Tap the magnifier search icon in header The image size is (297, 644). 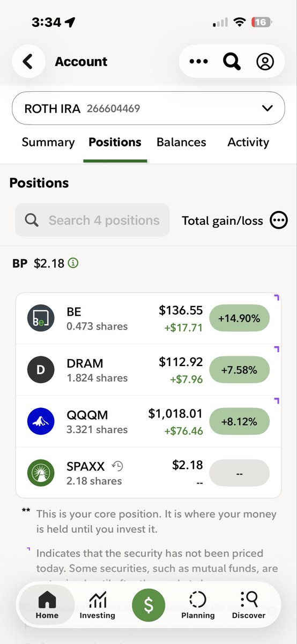pos(232,62)
